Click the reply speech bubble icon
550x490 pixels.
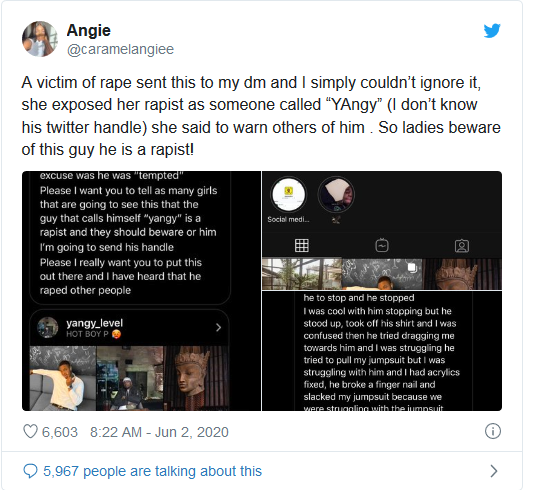[x=30, y=471]
